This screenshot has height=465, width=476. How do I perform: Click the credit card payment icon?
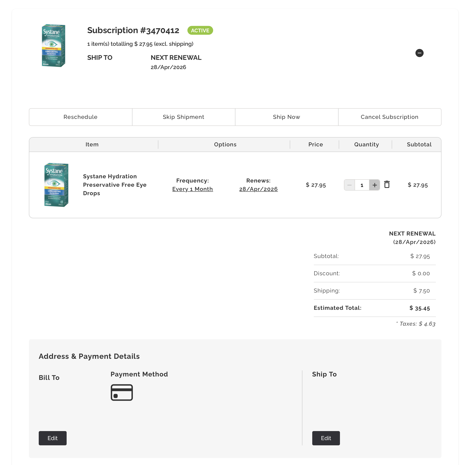122,393
